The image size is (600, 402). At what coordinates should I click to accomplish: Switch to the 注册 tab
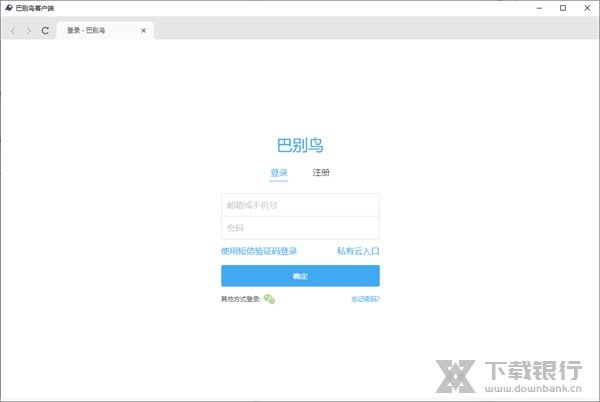click(x=321, y=173)
